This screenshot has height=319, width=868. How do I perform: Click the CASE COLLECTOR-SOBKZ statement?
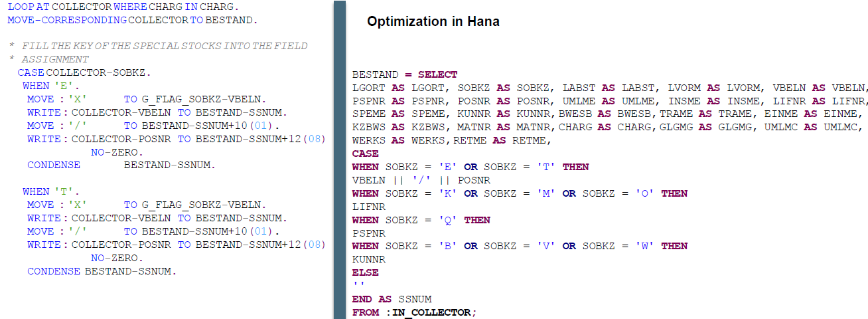pyautogui.click(x=84, y=72)
